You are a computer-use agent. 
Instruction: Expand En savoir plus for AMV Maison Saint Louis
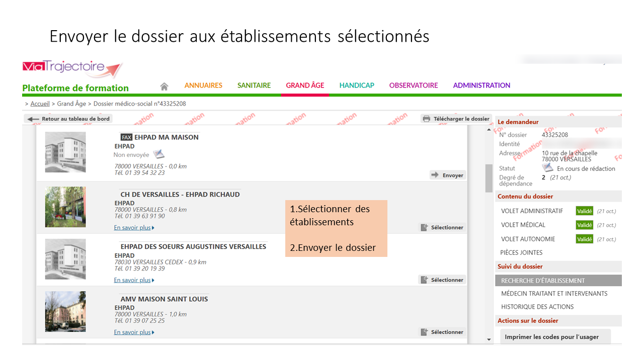click(134, 332)
